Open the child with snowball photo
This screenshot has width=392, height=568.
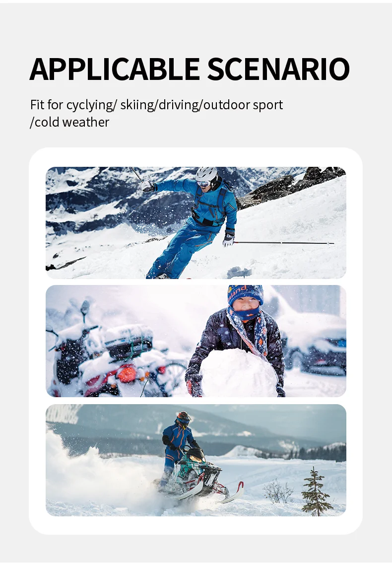(x=196, y=341)
